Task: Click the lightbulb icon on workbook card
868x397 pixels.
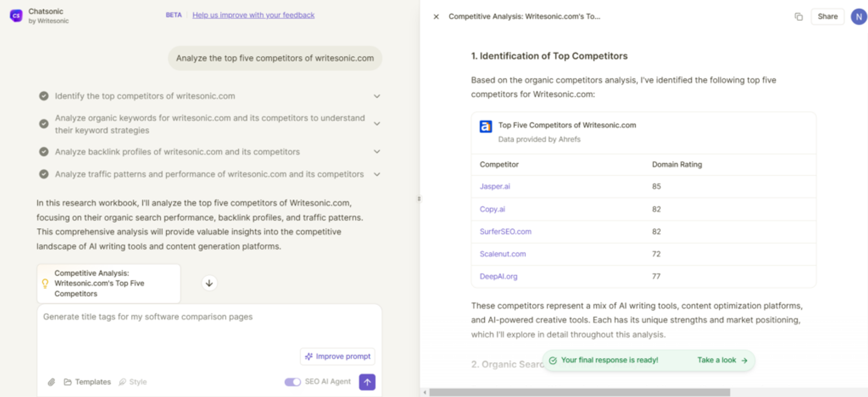Action: pos(45,284)
